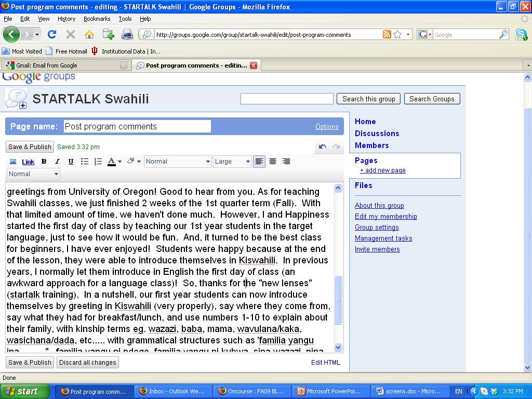Click the top Save & Publish button
Image resolution: width=532 pixels, height=399 pixels.
(30, 147)
